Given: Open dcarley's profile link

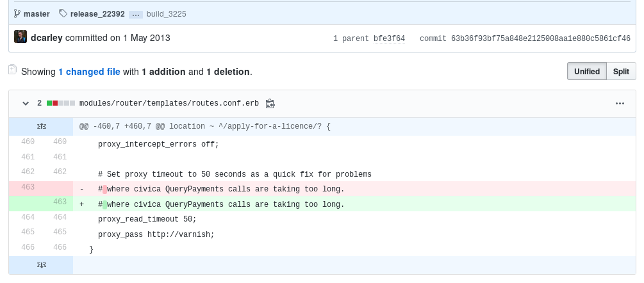Looking at the screenshot, I should click(46, 38).
